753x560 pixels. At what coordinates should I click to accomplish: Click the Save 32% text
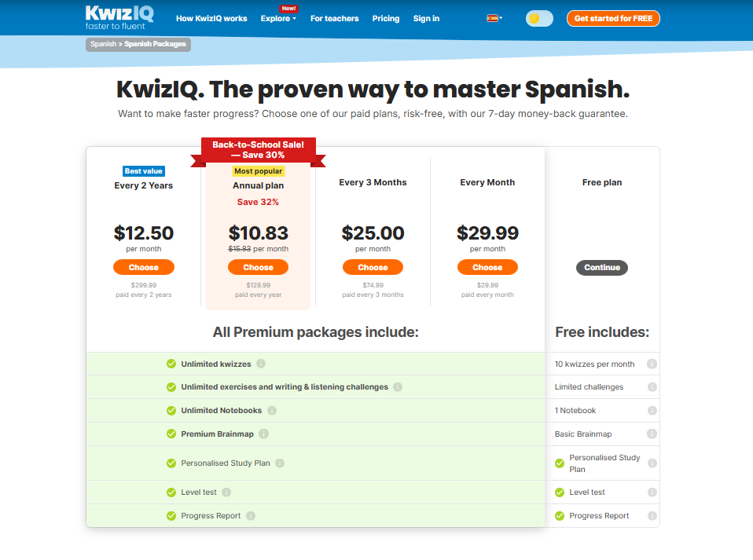[x=259, y=202]
